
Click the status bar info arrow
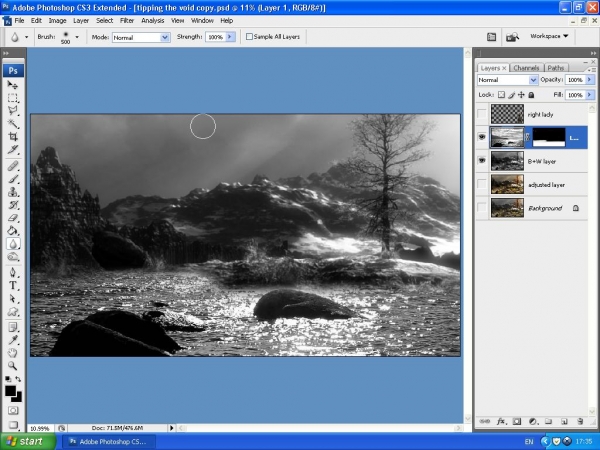pyautogui.click(x=171, y=428)
